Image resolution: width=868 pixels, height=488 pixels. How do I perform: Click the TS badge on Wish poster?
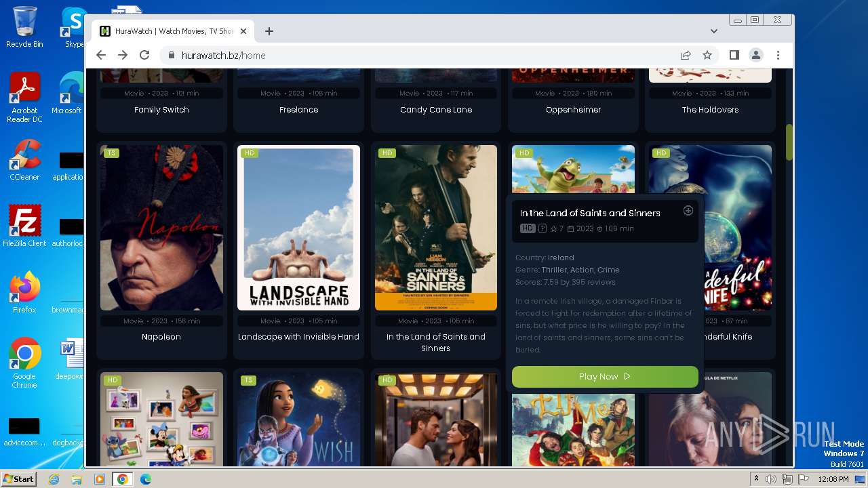point(248,380)
